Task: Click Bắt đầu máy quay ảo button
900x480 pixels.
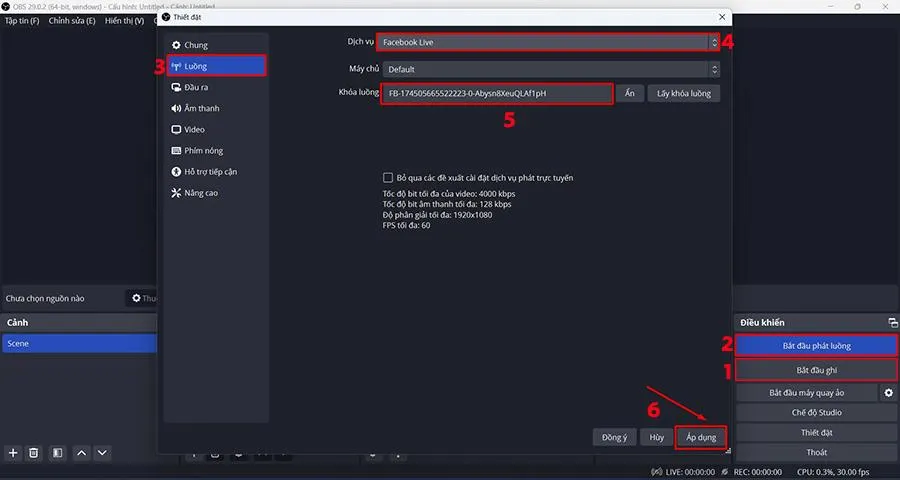Action: click(806, 393)
